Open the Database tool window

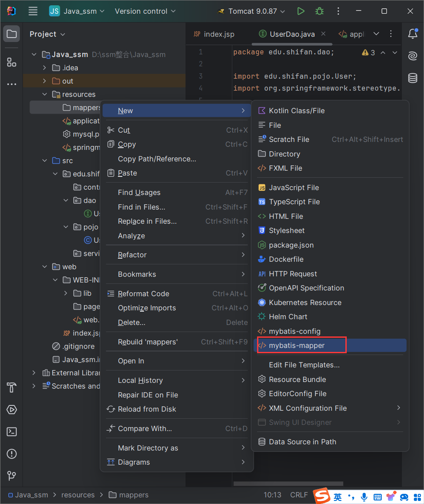pos(413,78)
